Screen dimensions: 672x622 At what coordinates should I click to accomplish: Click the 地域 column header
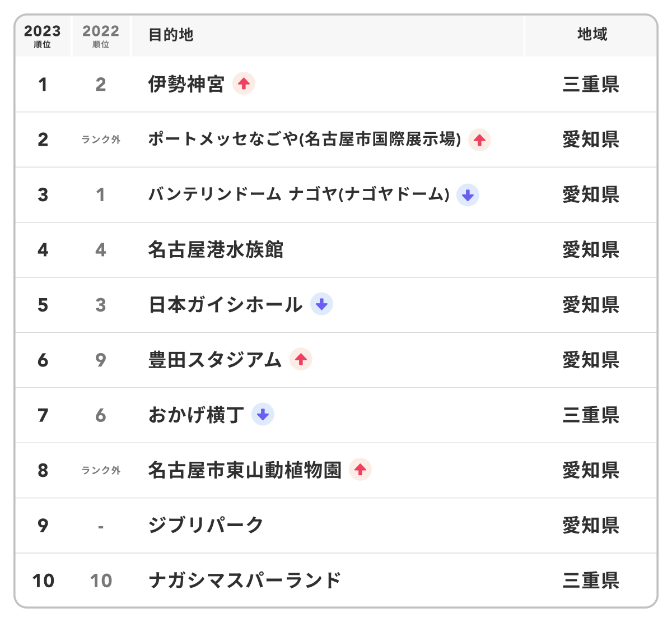(x=591, y=35)
